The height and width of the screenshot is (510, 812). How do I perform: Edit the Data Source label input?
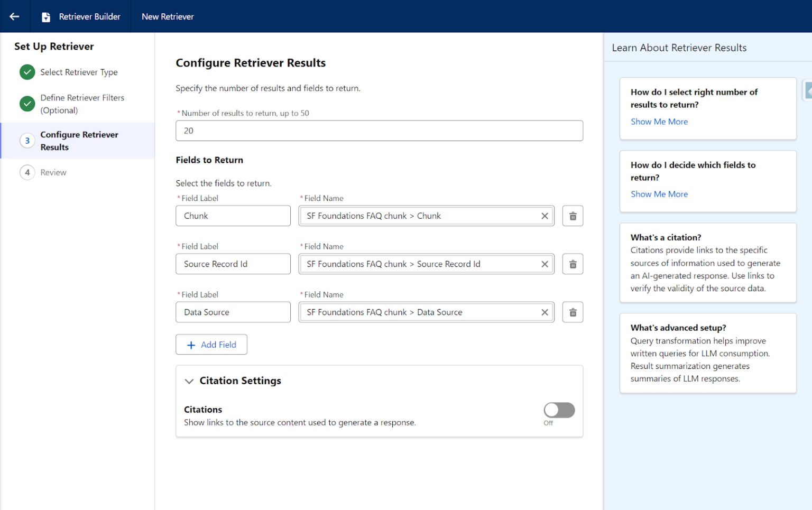pos(233,312)
